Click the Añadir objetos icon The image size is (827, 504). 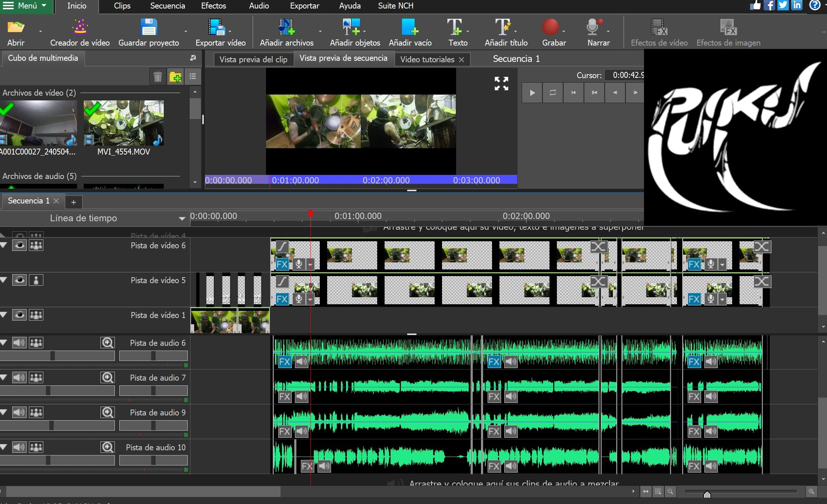coord(351,27)
